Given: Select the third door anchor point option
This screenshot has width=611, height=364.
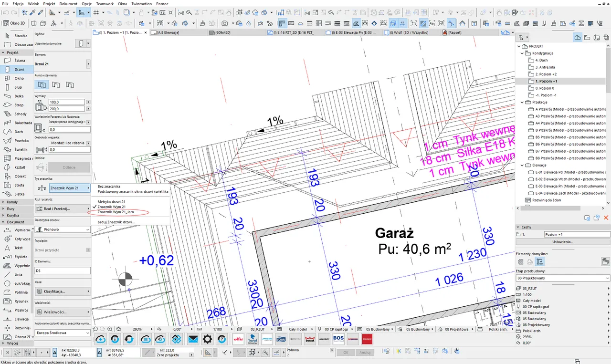Looking at the screenshot, I should (x=70, y=84).
